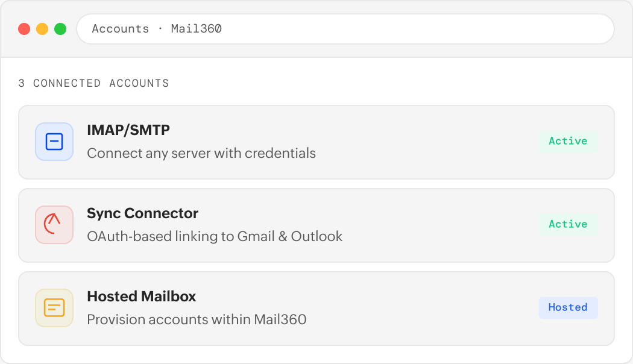Select the Hosted Mailbox account card
633x364 pixels.
tap(422, 309)
